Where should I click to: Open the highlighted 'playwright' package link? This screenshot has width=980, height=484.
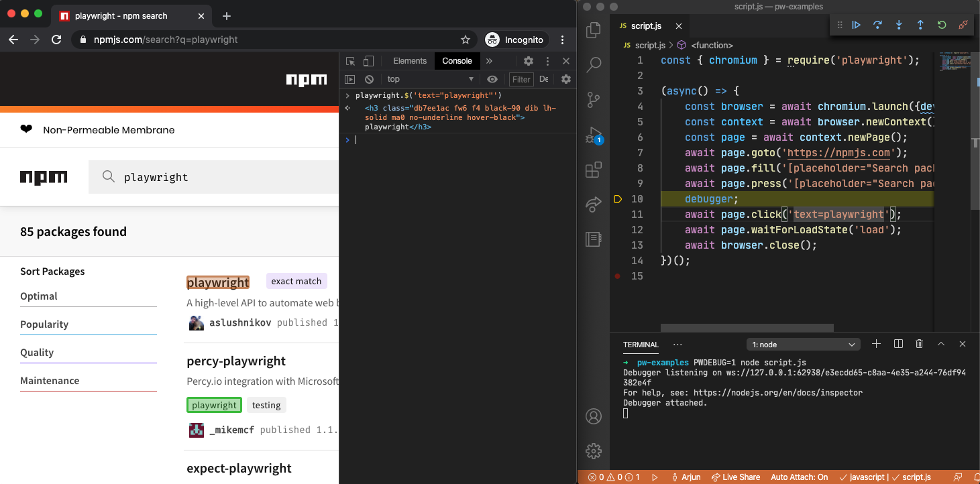tap(217, 282)
